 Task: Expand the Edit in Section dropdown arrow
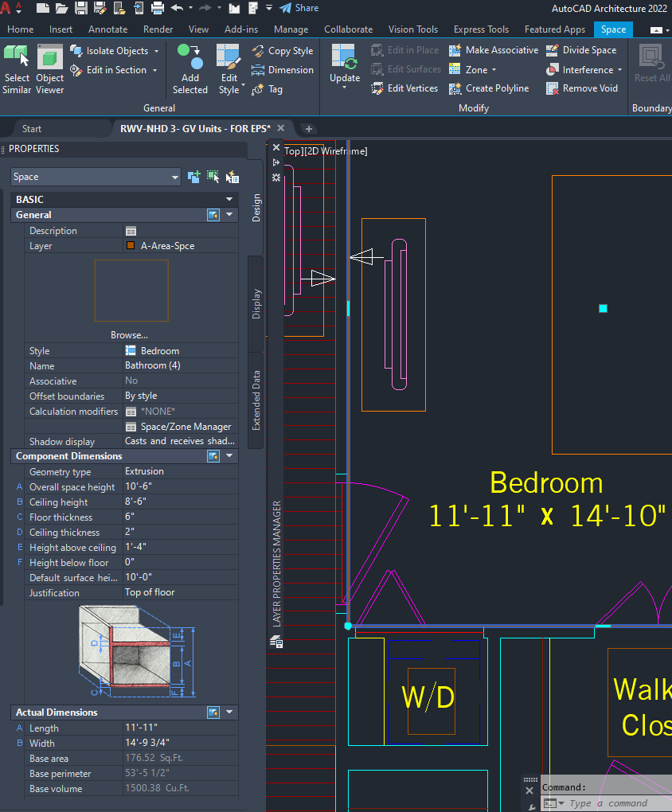[x=155, y=70]
